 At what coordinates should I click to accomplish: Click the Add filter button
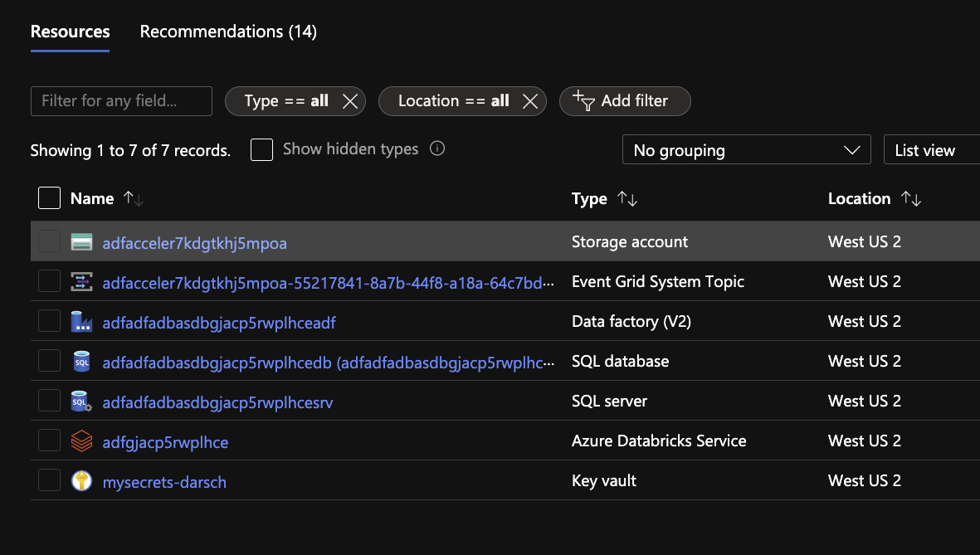[x=625, y=101]
